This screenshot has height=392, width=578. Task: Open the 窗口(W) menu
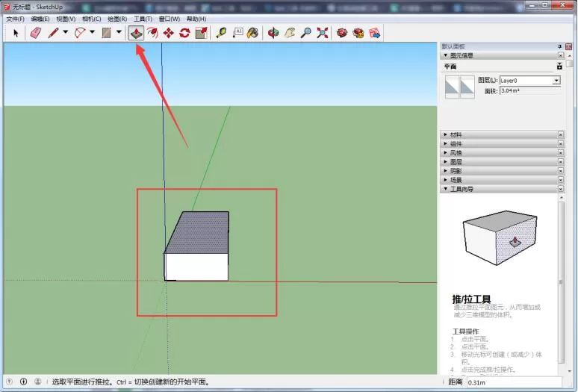[170, 19]
